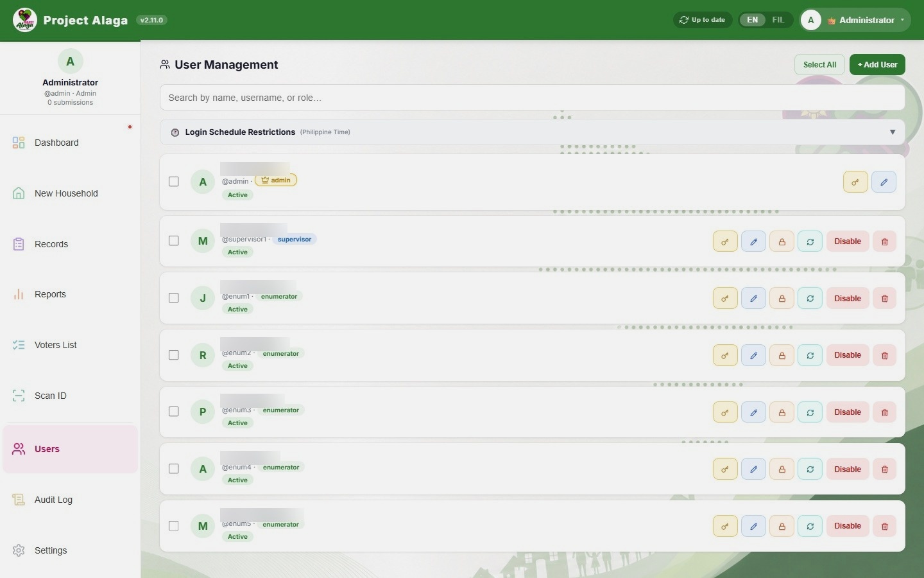This screenshot has height=578, width=924.
Task: Click the refresh icon in @enum3 row
Action: click(x=810, y=412)
